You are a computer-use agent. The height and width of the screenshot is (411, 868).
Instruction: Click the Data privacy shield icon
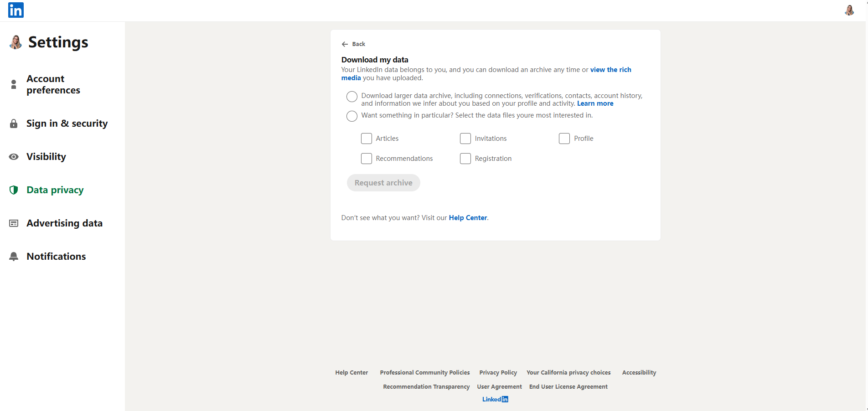(x=14, y=190)
